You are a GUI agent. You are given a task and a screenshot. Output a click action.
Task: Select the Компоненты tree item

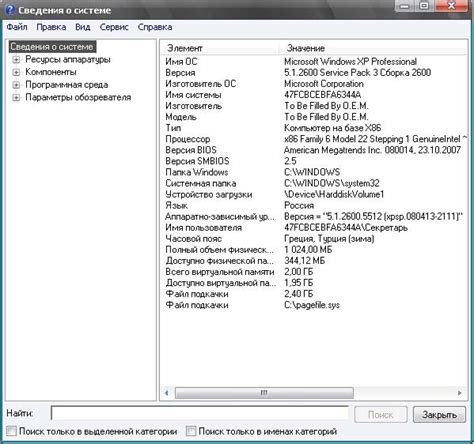pyautogui.click(x=51, y=72)
